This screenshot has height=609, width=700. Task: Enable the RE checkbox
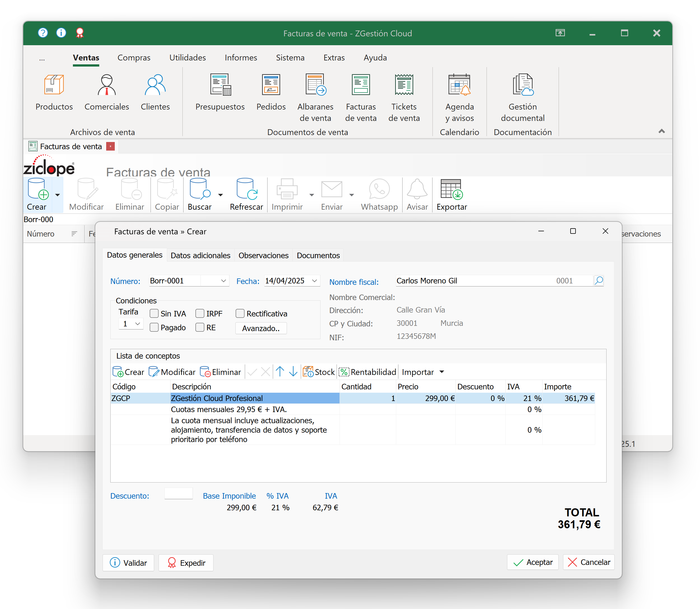click(x=200, y=327)
